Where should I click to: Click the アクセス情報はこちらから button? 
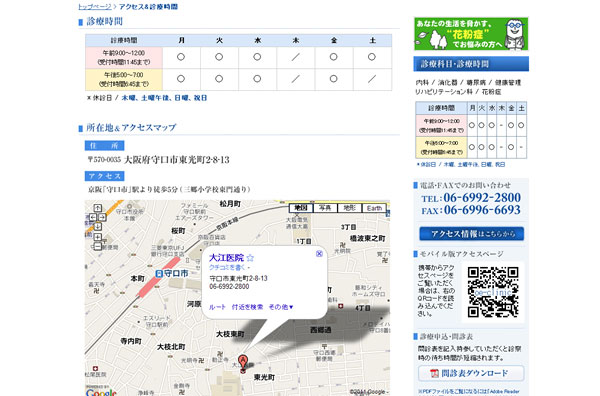pos(471,234)
